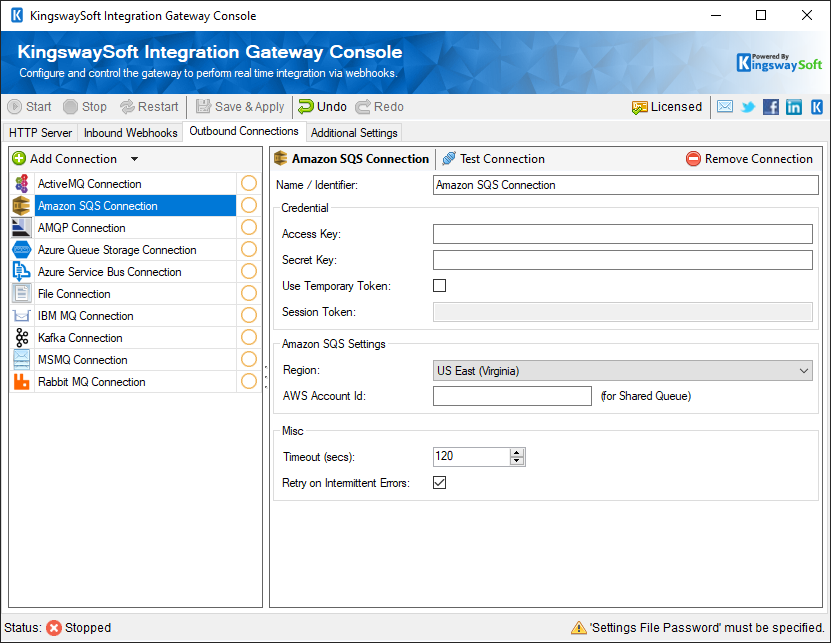
Task: Switch to the Additional Settings tab
Action: point(354,131)
